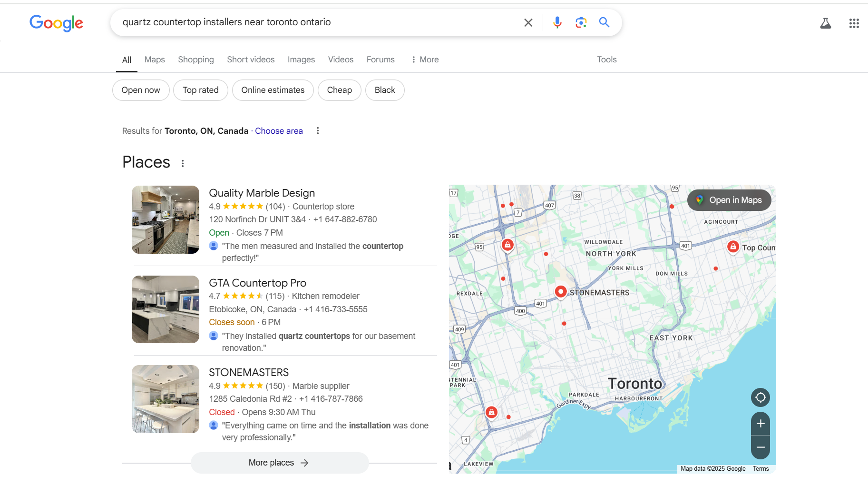Expand the More search categories menu
Viewport: 868px width, 486px height.
(425, 60)
